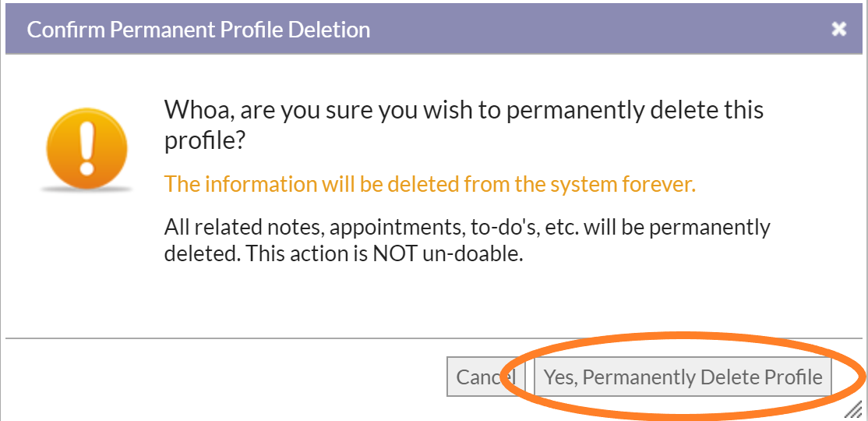Click the word permanently in the heading

tap(574, 111)
